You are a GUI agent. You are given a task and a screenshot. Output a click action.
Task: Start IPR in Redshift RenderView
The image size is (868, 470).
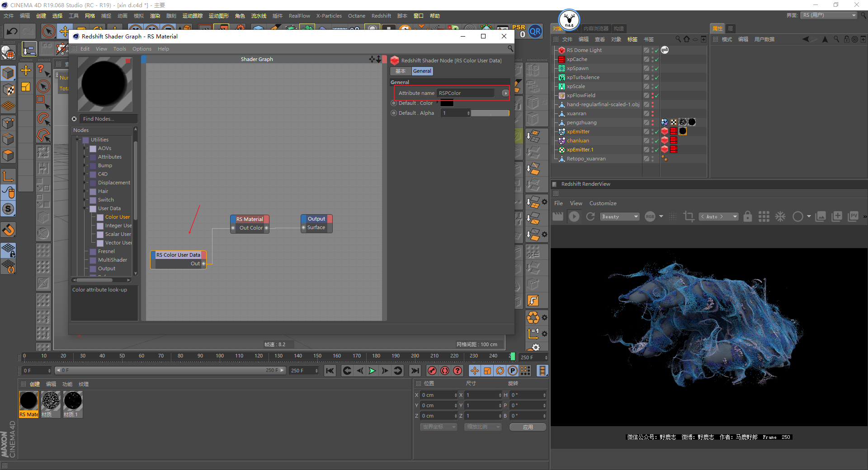[574, 216]
